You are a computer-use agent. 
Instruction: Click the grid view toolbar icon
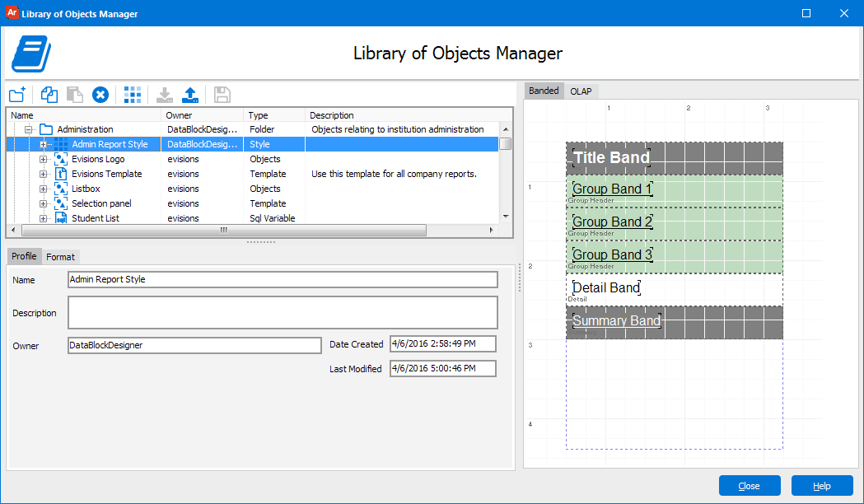point(133,95)
